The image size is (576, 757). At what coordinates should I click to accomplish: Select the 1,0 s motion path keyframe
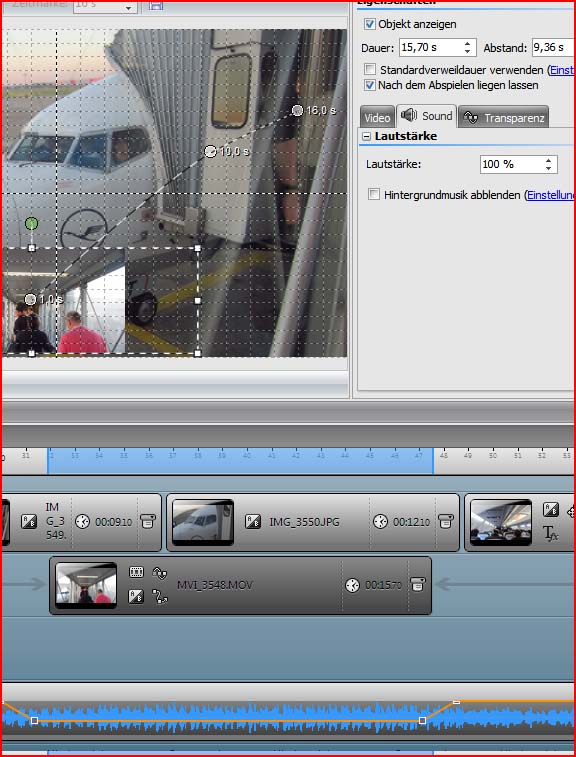click(30, 299)
